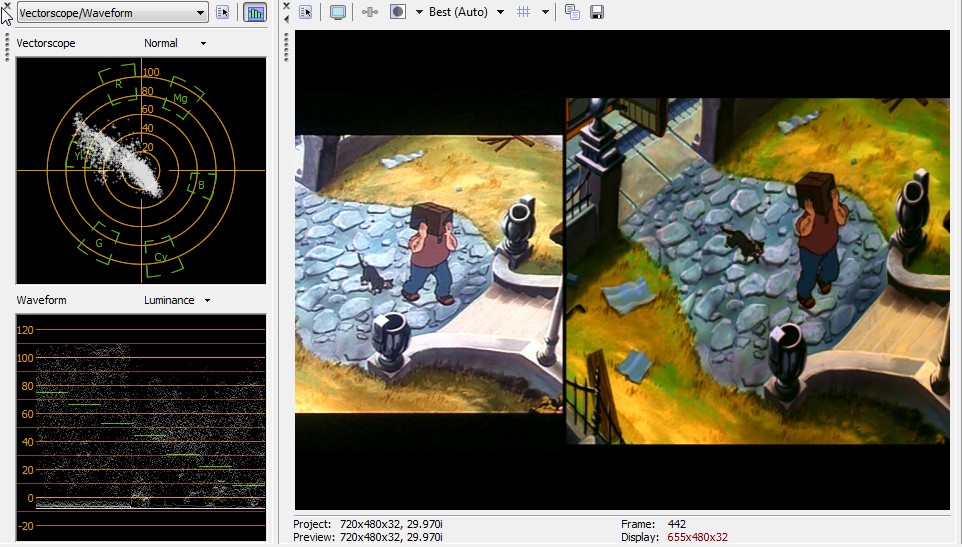Click the preview window drag handle
The width and height of the screenshot is (962, 547).
287,48
